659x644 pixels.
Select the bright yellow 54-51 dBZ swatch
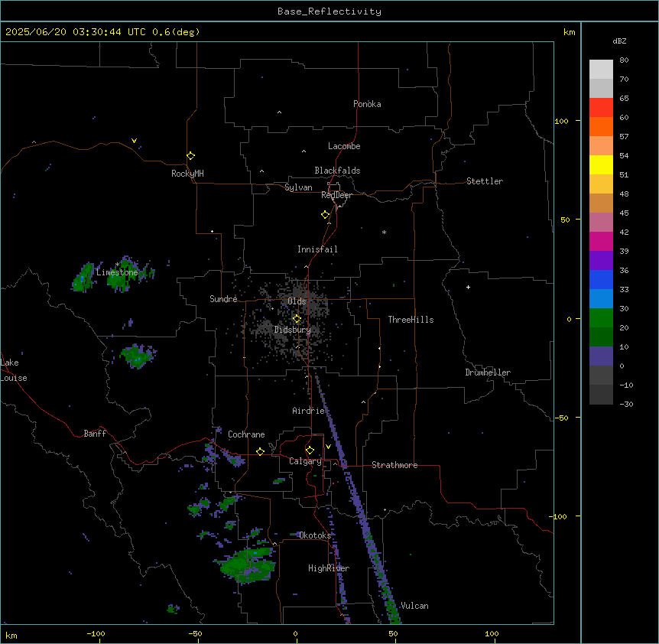(601, 164)
